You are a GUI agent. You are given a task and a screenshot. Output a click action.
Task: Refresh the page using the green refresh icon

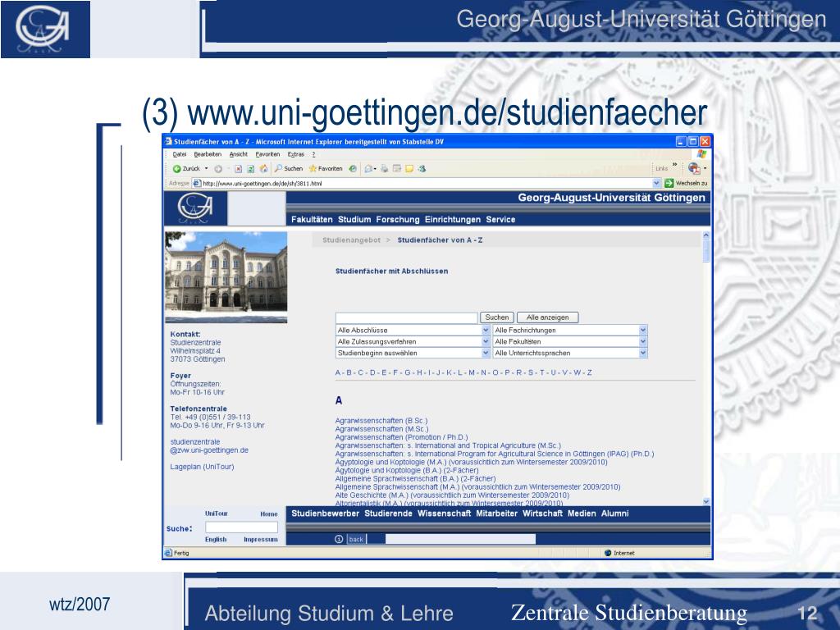point(251,169)
